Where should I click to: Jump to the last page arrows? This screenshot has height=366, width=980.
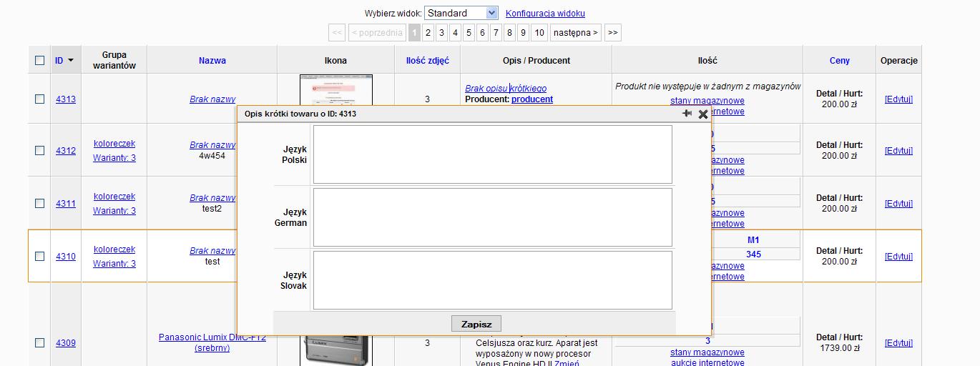pyautogui.click(x=612, y=32)
